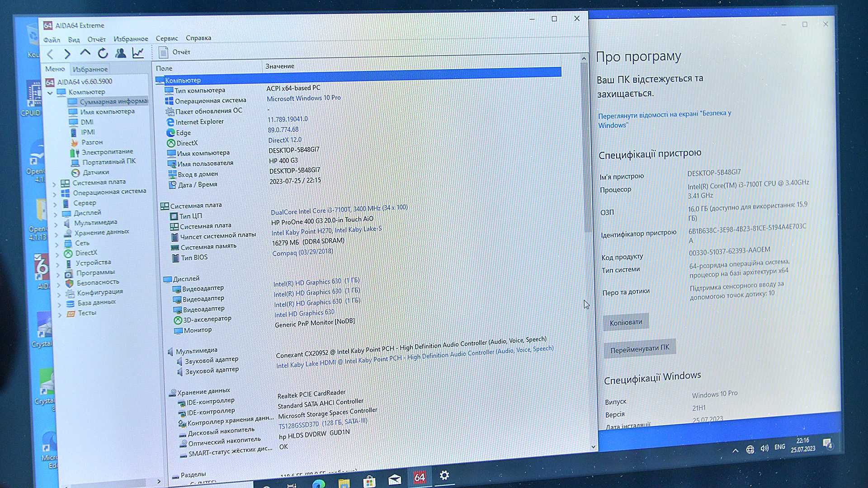This screenshot has height=488, width=868.
Task: Expand the Операционная система tree node
Action: (55, 194)
